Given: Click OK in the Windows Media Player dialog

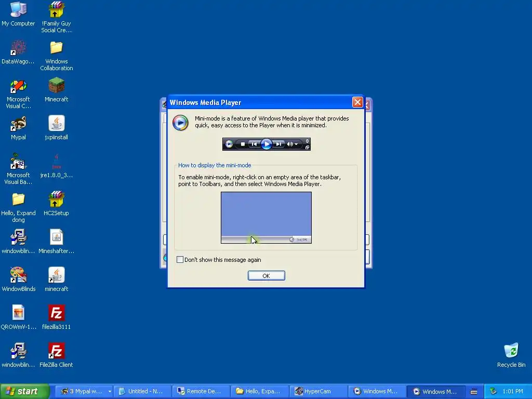Looking at the screenshot, I should (267, 276).
